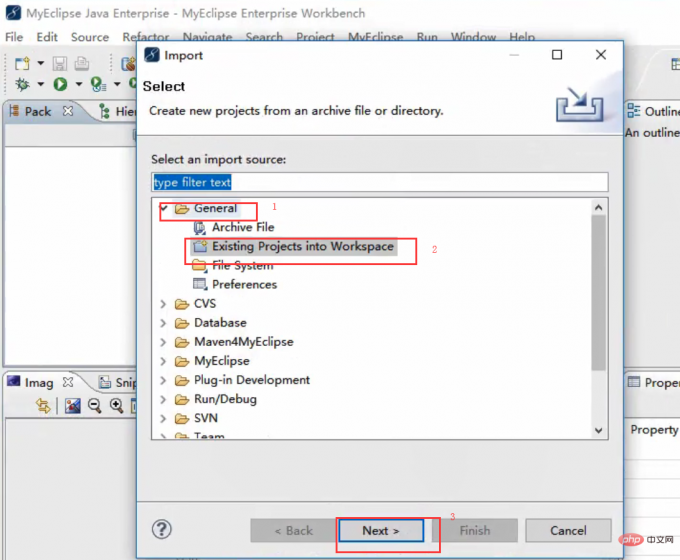Click the tree scrollbar up arrow
680x560 pixels.
click(598, 207)
